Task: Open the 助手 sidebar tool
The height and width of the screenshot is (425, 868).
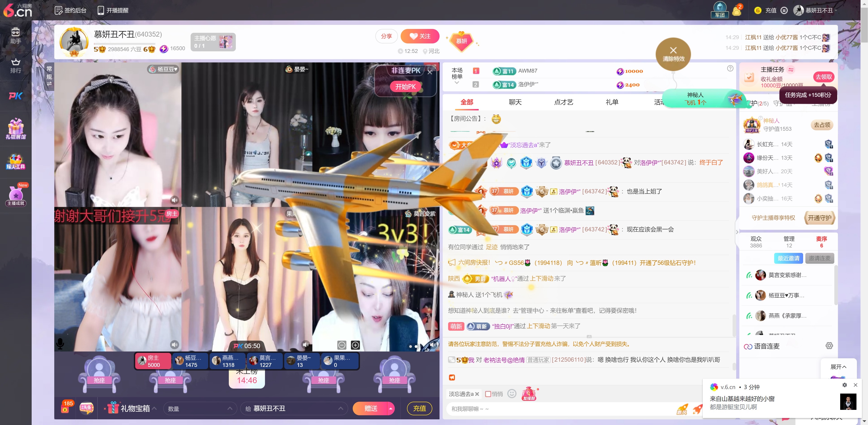Action: point(16,36)
